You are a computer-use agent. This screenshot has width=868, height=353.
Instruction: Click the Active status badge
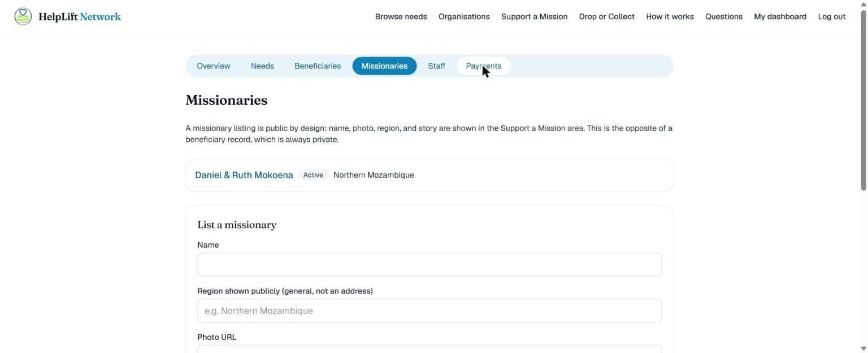click(313, 175)
